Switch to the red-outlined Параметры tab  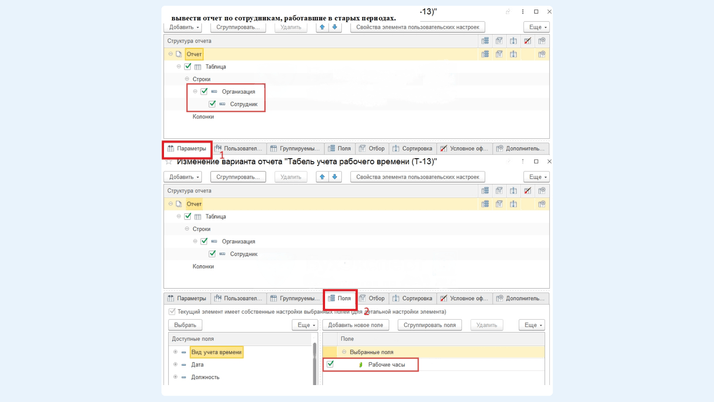187,148
